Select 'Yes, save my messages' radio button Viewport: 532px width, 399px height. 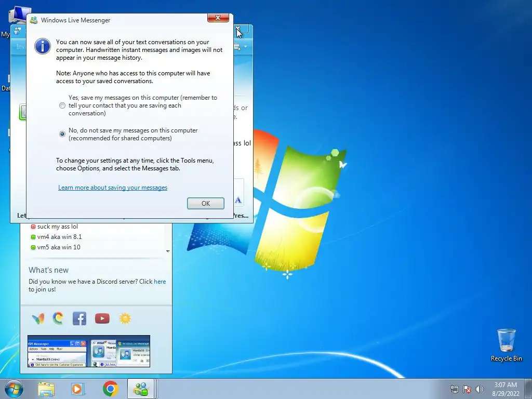click(x=62, y=105)
